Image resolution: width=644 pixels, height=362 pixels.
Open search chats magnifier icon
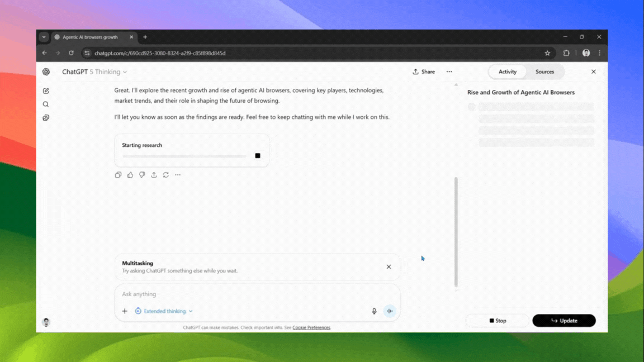point(46,104)
